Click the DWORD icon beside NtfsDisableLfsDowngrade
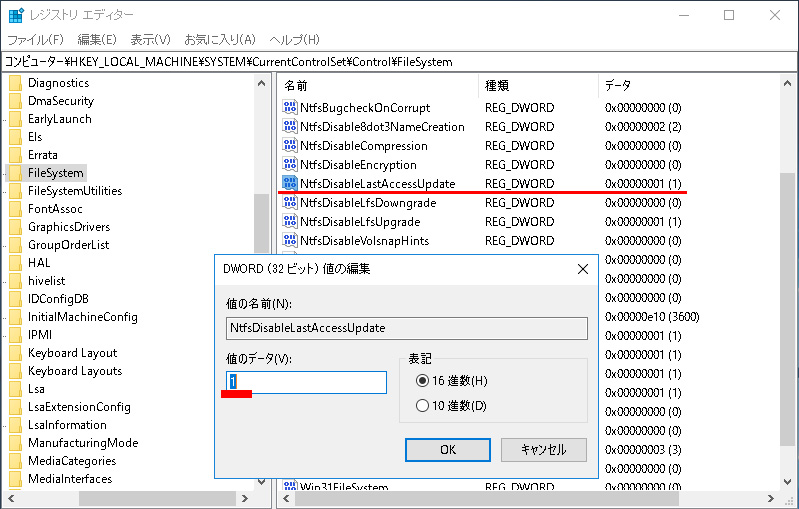 pos(289,203)
